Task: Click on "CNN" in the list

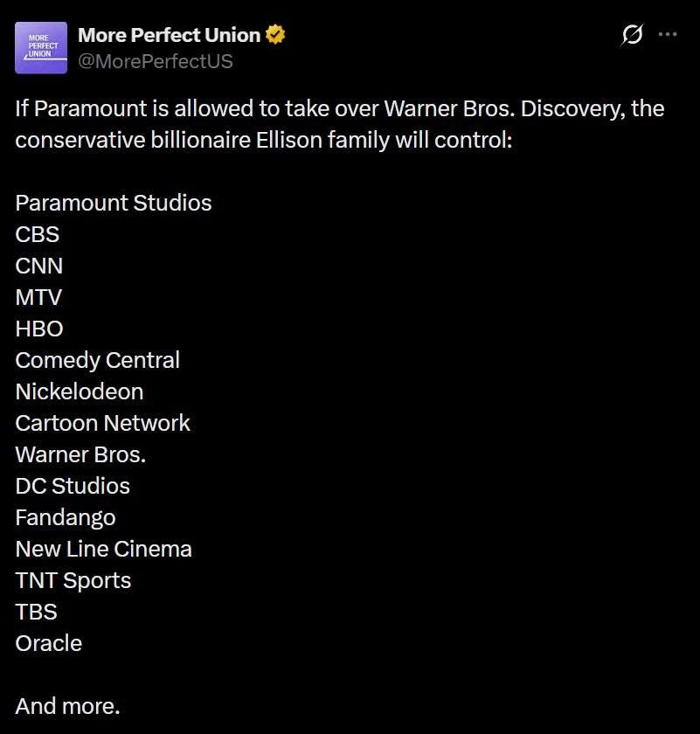Action: 39,266
